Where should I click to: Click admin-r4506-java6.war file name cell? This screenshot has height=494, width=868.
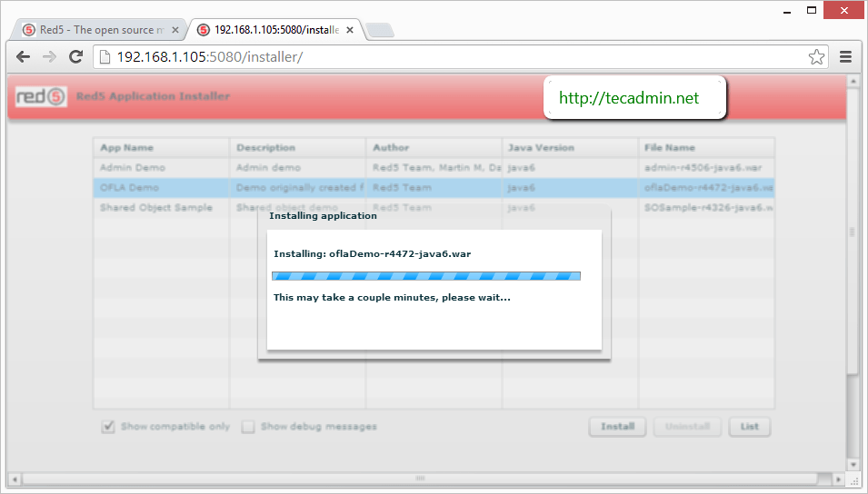click(706, 168)
